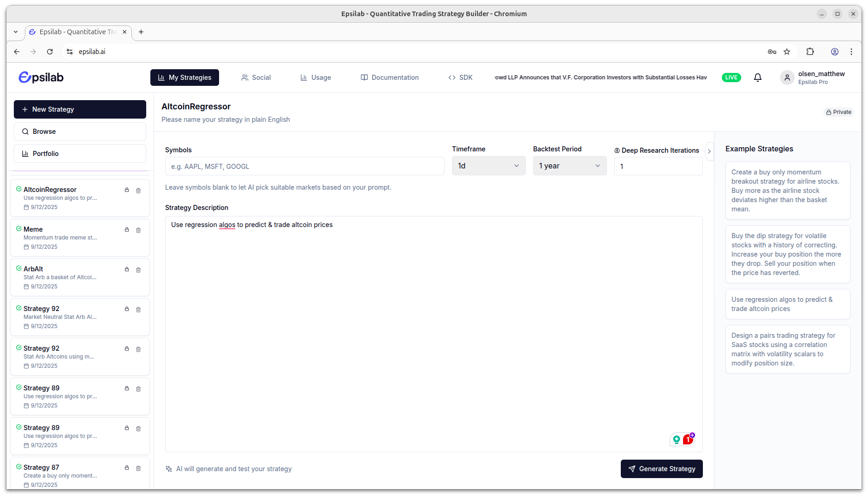Click the New Strategy button

click(80, 109)
